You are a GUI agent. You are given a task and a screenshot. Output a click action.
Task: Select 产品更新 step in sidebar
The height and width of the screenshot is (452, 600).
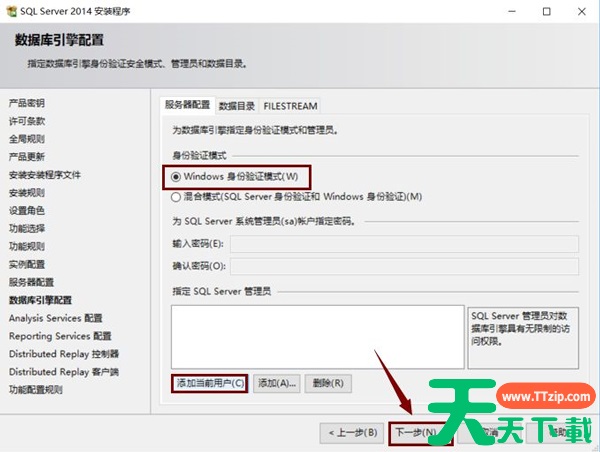(x=27, y=157)
